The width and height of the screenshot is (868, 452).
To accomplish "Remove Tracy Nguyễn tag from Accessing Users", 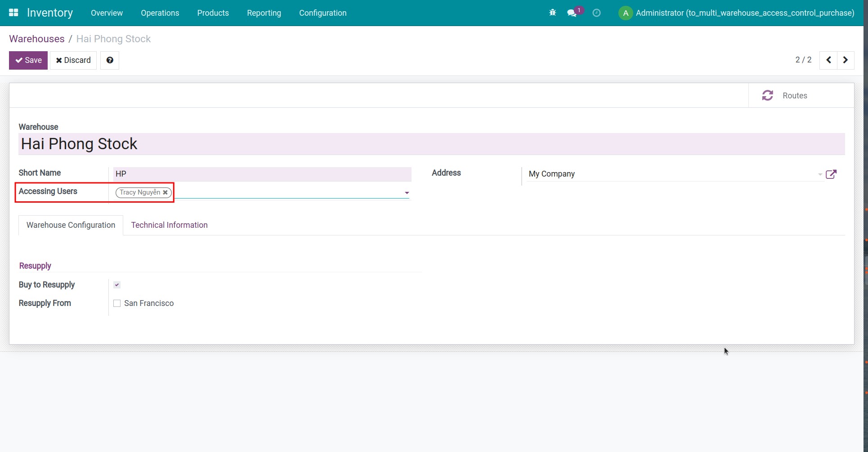I will (x=166, y=192).
